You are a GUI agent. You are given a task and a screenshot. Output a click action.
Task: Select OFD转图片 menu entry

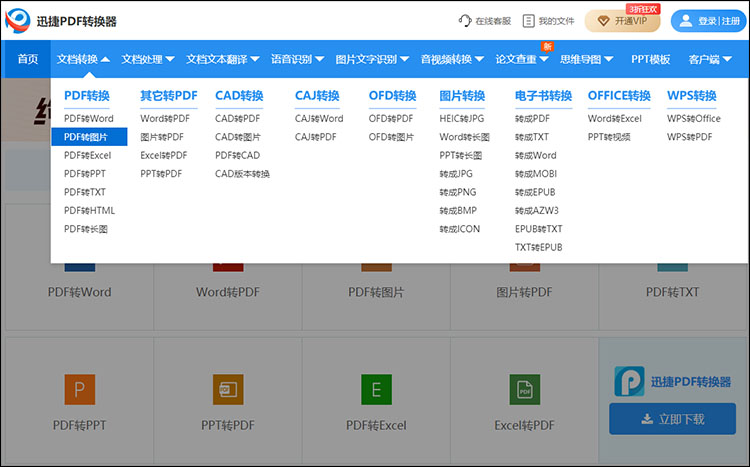pos(391,137)
